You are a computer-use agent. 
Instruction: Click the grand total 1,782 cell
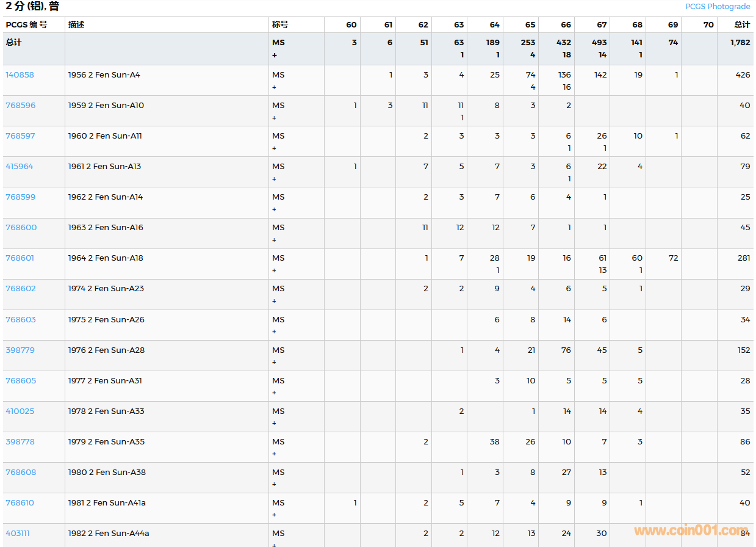click(740, 43)
